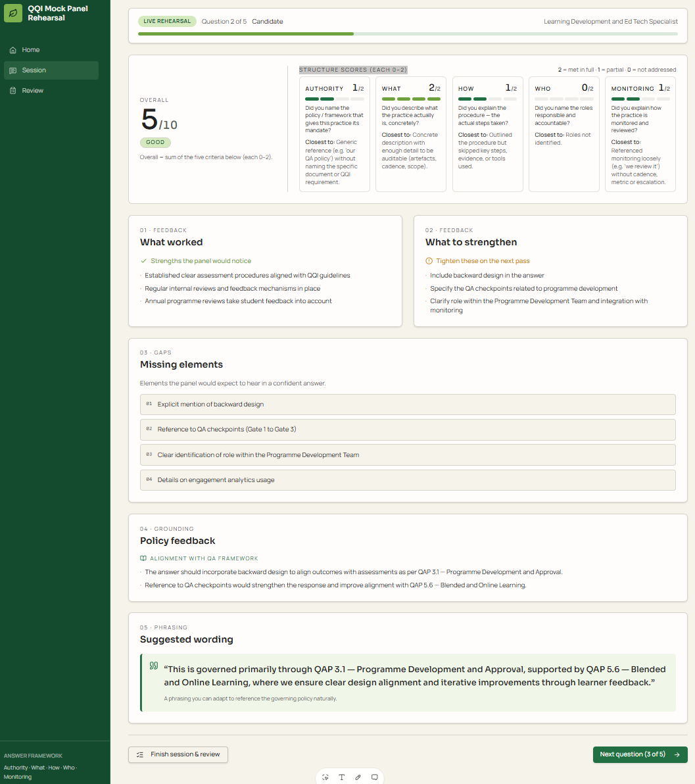
Task: Click the book icon beside Alignment with QA Framework
Action: click(x=143, y=558)
